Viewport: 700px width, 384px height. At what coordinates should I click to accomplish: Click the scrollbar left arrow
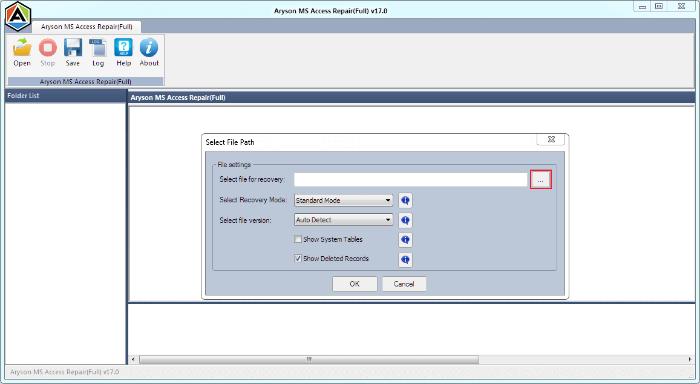click(133, 359)
